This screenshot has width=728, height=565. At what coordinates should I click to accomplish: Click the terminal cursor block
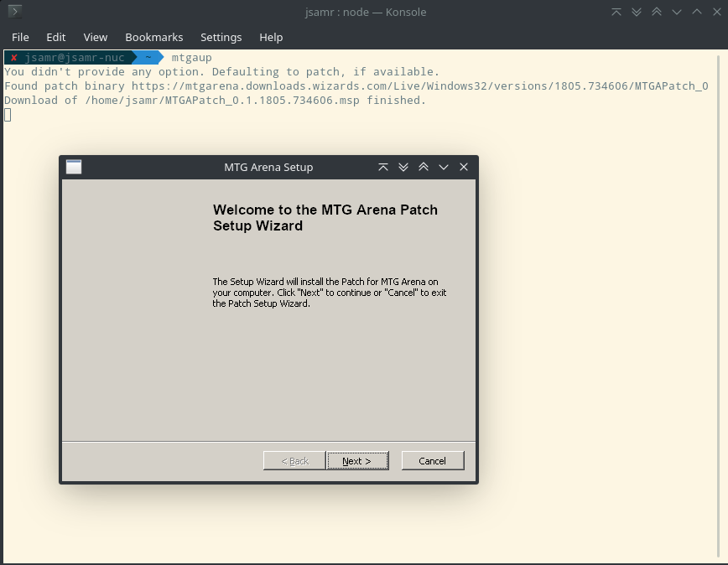click(x=8, y=115)
